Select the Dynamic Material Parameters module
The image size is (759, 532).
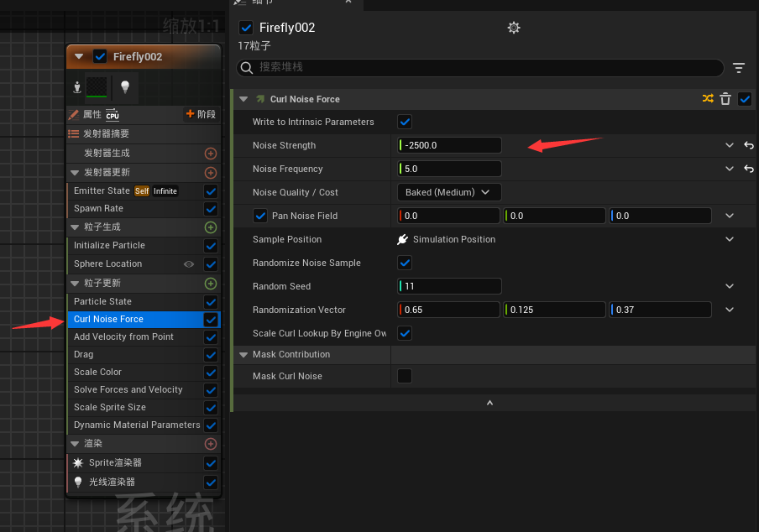(144, 425)
